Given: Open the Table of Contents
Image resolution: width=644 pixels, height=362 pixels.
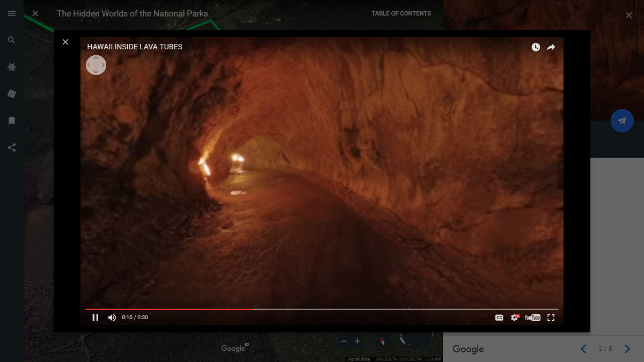Looking at the screenshot, I should (x=401, y=13).
